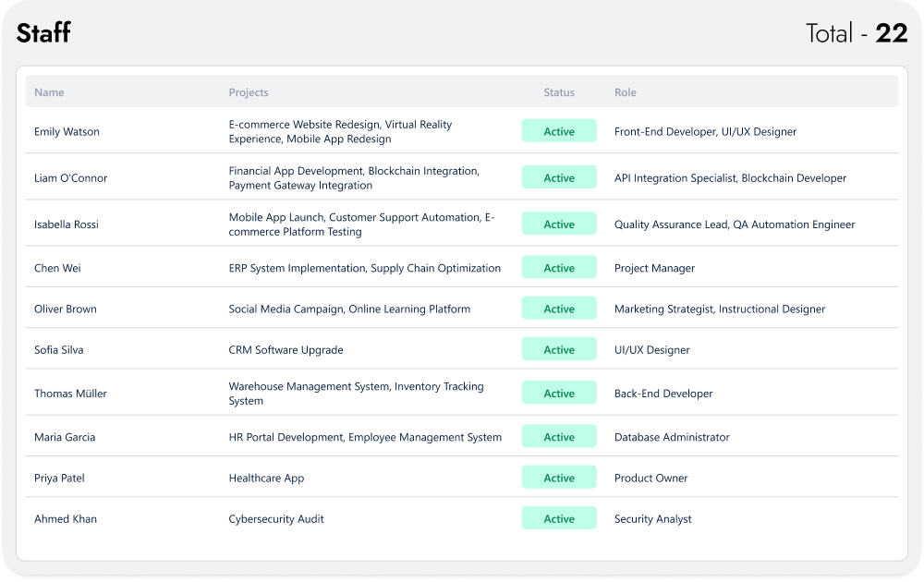This screenshot has height=582, width=924.
Task: Toggle Priya Patel's Active status badge
Action: click(559, 478)
